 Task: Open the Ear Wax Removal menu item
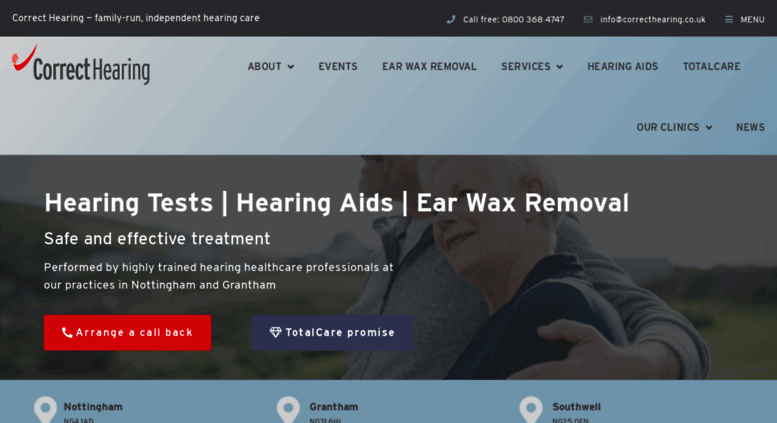[429, 66]
